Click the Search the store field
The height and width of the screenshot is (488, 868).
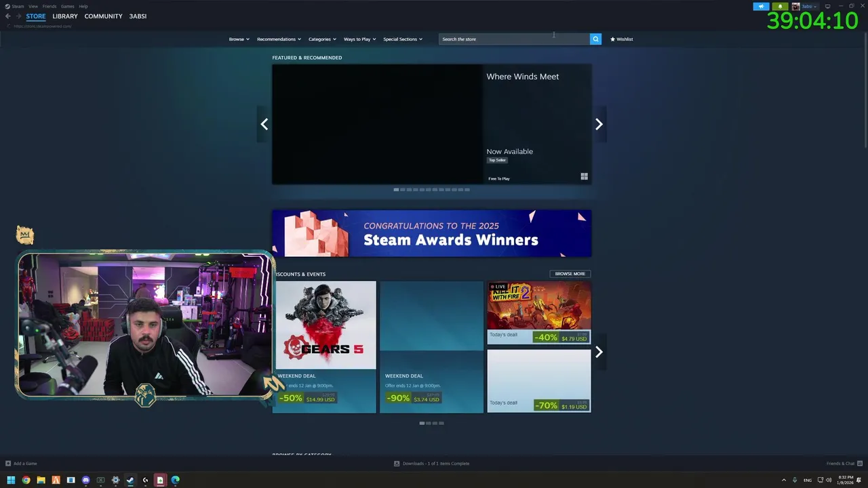click(x=514, y=39)
